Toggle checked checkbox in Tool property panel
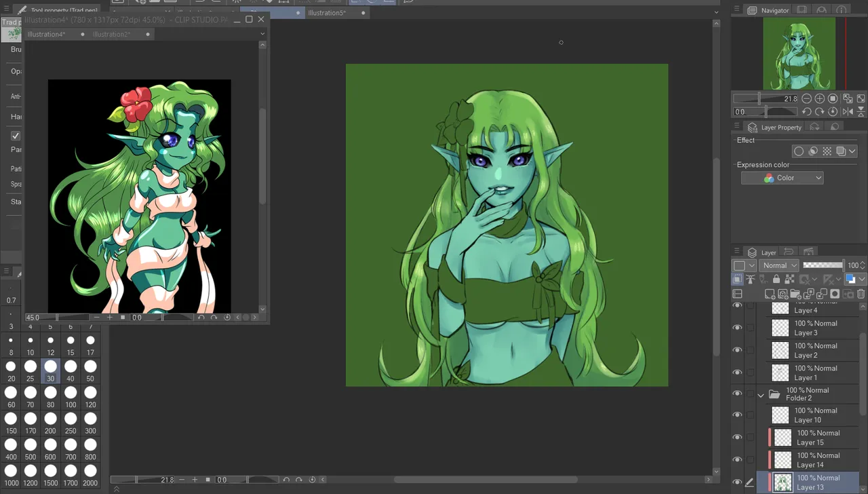 (16, 136)
